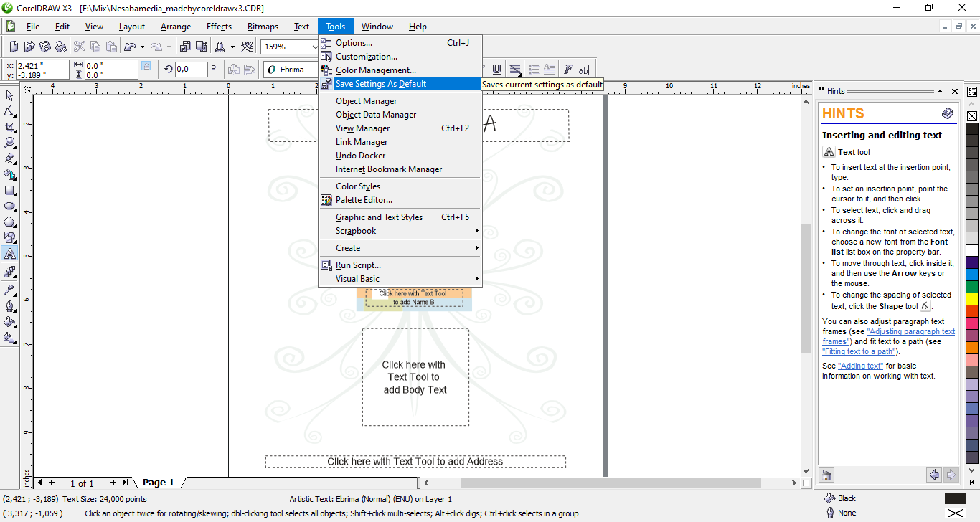This screenshot has height=522, width=980.
Task: Open "Adjusting paragraph text frames" hint link
Action: 910,332
